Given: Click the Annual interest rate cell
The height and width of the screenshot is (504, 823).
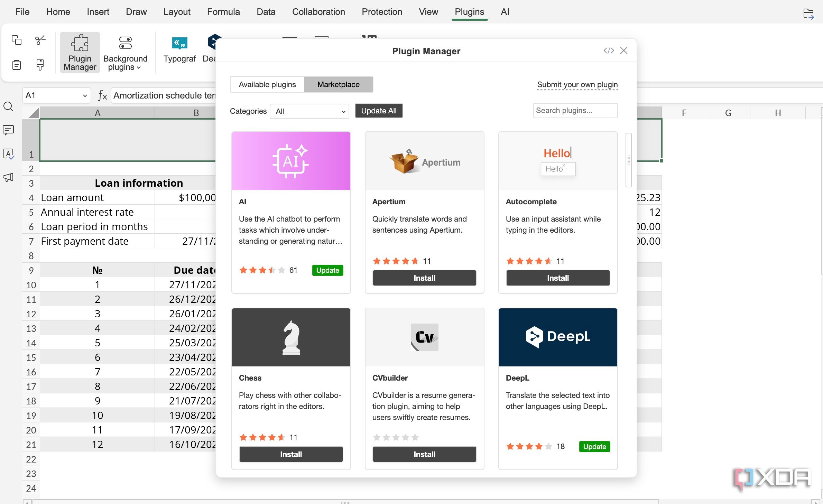Looking at the screenshot, I should pos(97,212).
